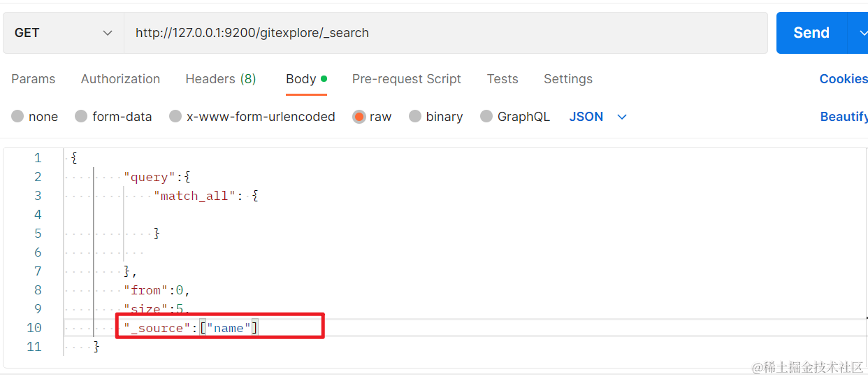The image size is (868, 379).
Task: Click the "size" key on line 9
Action: click(146, 309)
